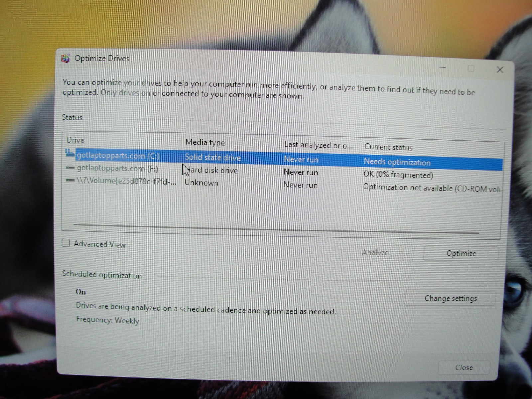The height and width of the screenshot is (399, 532).
Task: Click the Status section label
Action: click(x=72, y=117)
